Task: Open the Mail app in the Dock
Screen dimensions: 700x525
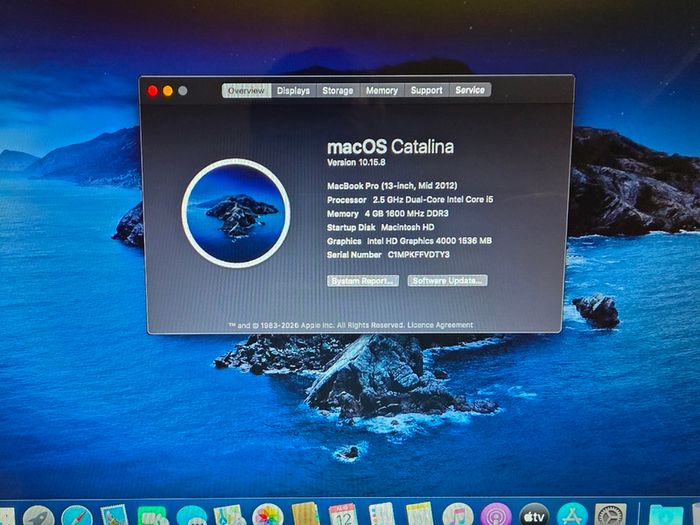Action: (115, 517)
